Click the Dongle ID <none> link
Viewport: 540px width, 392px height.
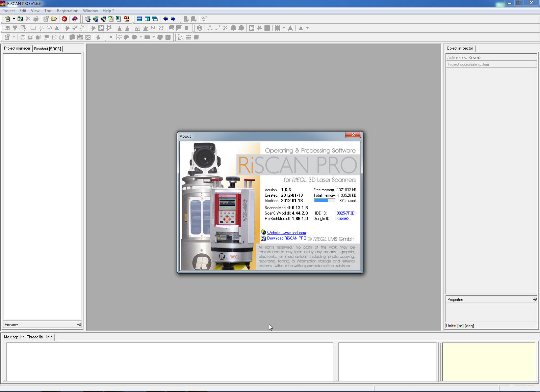tap(343, 219)
